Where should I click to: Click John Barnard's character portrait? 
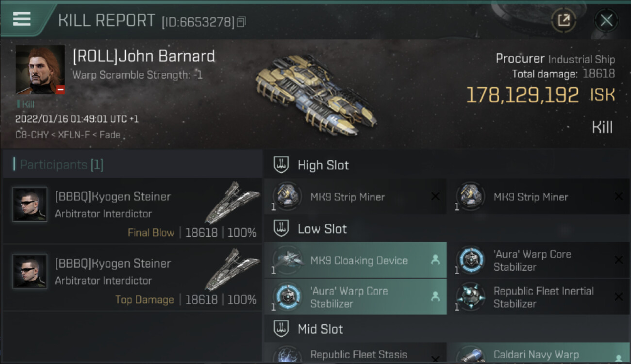[x=40, y=70]
